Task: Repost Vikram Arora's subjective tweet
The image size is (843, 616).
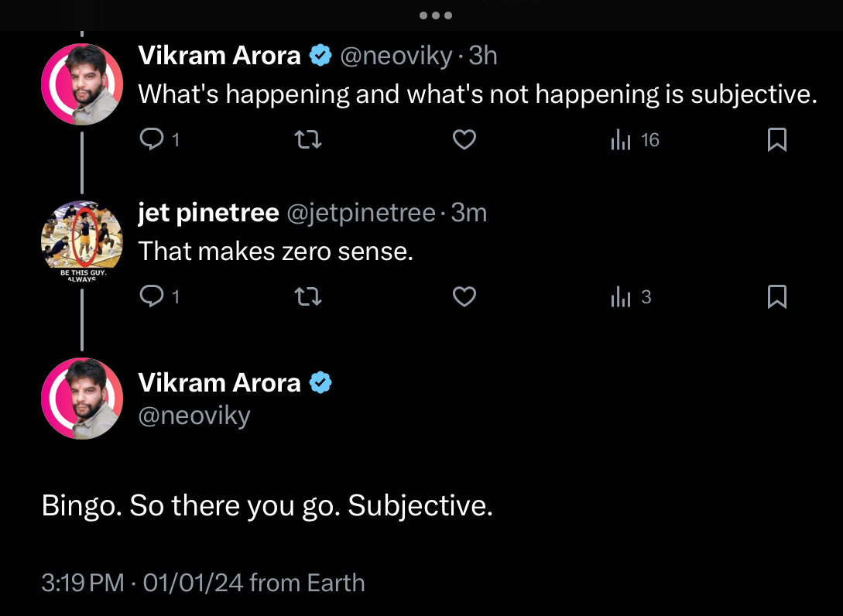Action: (x=309, y=139)
